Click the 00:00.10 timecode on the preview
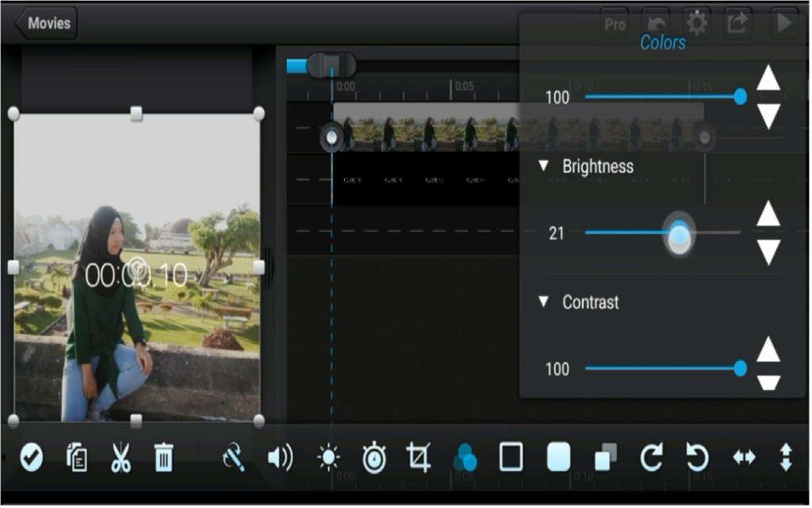812x508 pixels. (136, 275)
